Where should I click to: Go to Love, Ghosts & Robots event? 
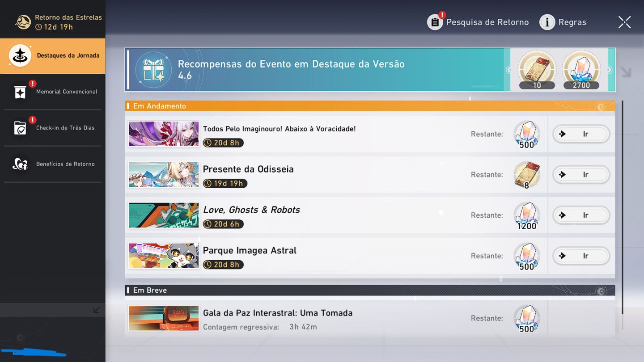[x=581, y=215]
